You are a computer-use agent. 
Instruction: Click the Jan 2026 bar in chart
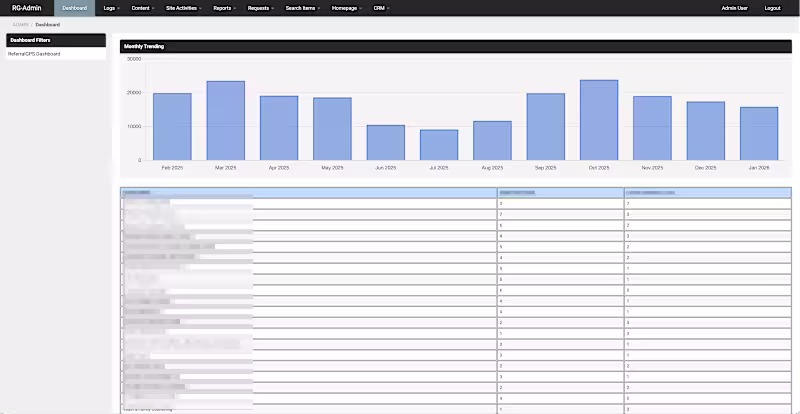click(x=759, y=134)
